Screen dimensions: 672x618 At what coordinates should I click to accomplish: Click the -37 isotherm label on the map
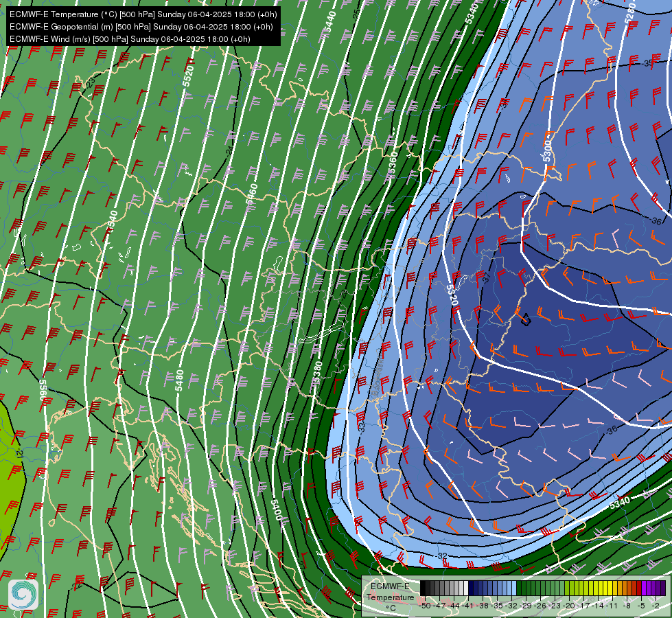pyautogui.click(x=486, y=277)
